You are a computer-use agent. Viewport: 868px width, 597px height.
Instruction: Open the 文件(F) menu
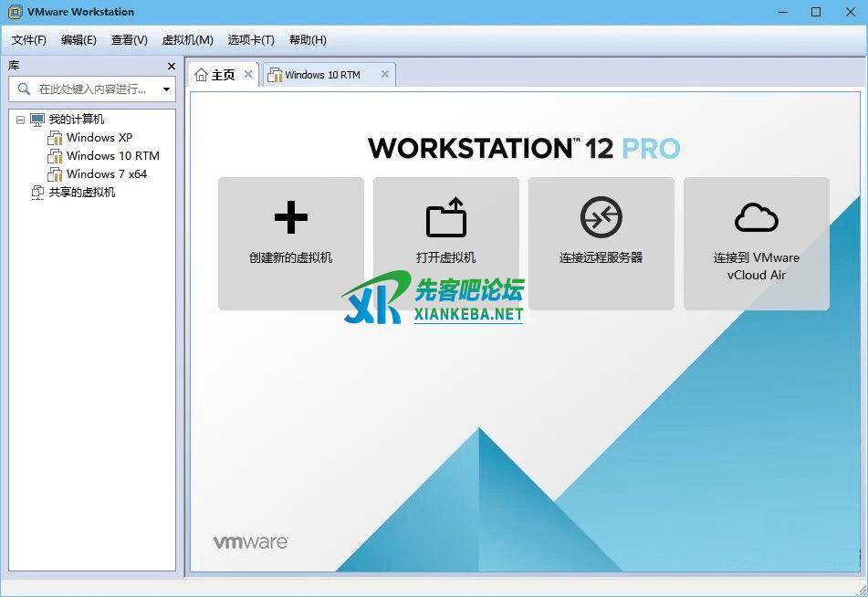pos(29,40)
